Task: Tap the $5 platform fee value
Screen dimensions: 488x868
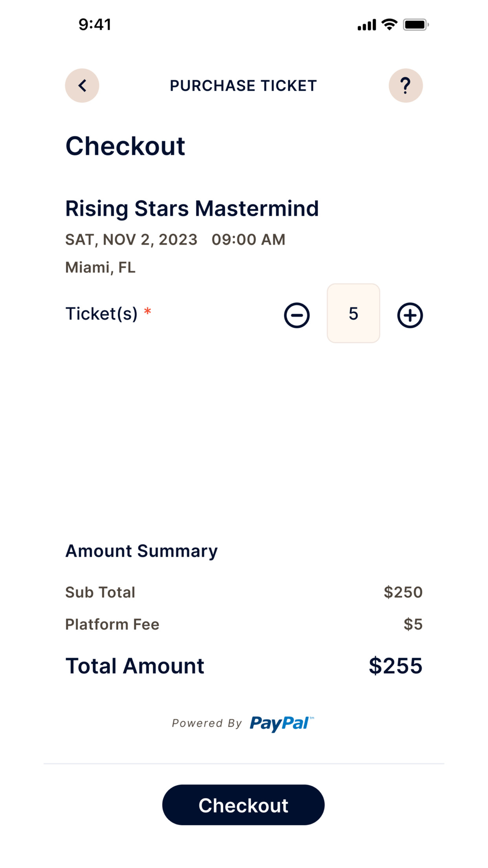Action: [413, 624]
